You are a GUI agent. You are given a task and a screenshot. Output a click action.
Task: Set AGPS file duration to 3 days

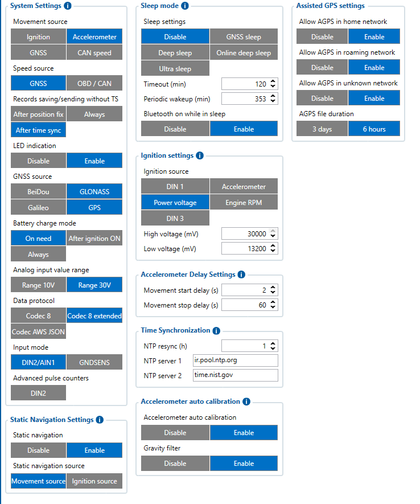322,129
